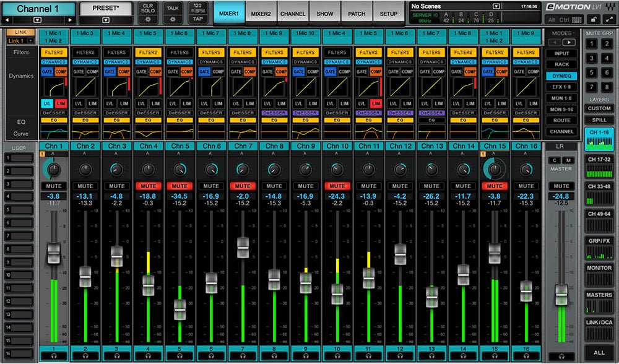Screen dimensions: 619x364
Task: Click user key 1 slot
Action: pyautogui.click(x=19, y=158)
